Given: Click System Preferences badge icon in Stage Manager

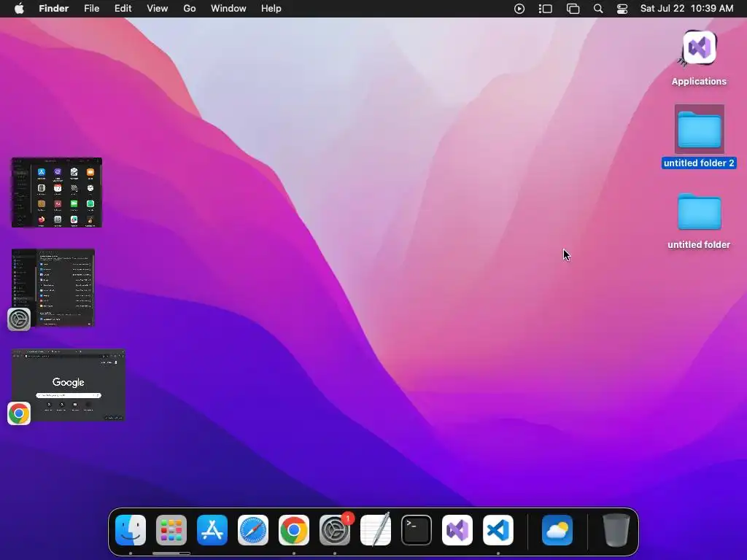Looking at the screenshot, I should [19, 319].
